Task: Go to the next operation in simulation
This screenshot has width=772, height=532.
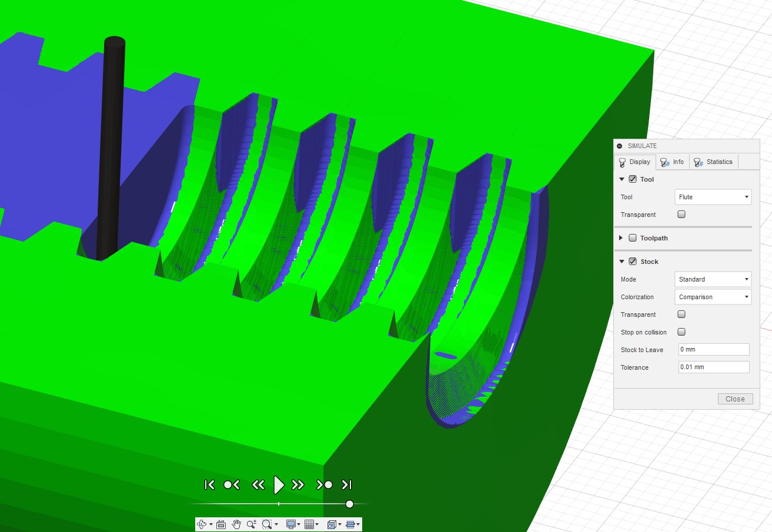Action: click(325, 485)
